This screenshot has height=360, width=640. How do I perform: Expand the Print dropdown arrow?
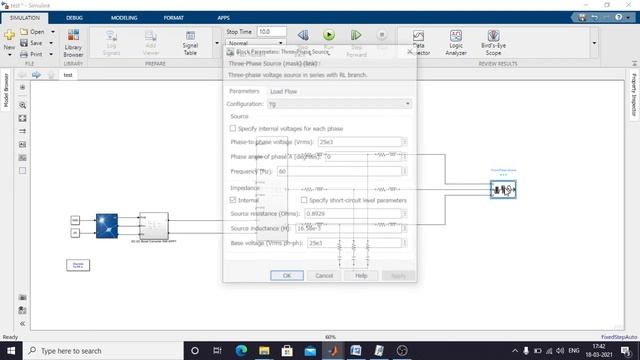[51, 54]
